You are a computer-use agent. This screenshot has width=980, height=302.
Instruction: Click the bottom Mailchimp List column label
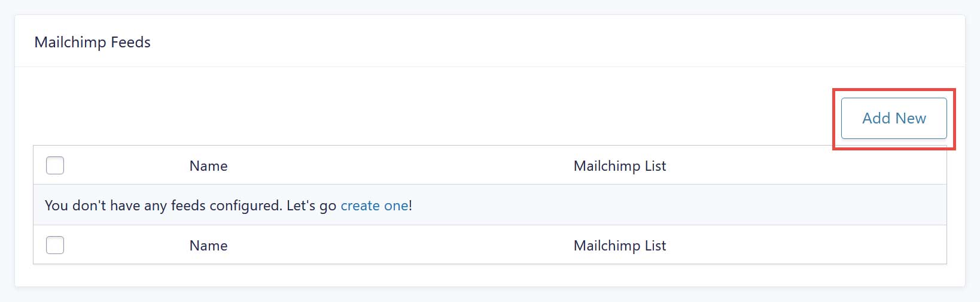(x=620, y=246)
